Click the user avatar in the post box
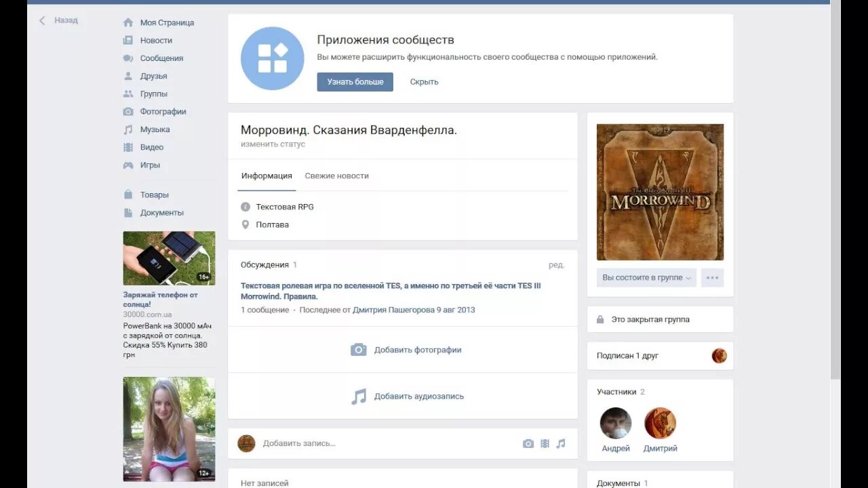 [246, 443]
